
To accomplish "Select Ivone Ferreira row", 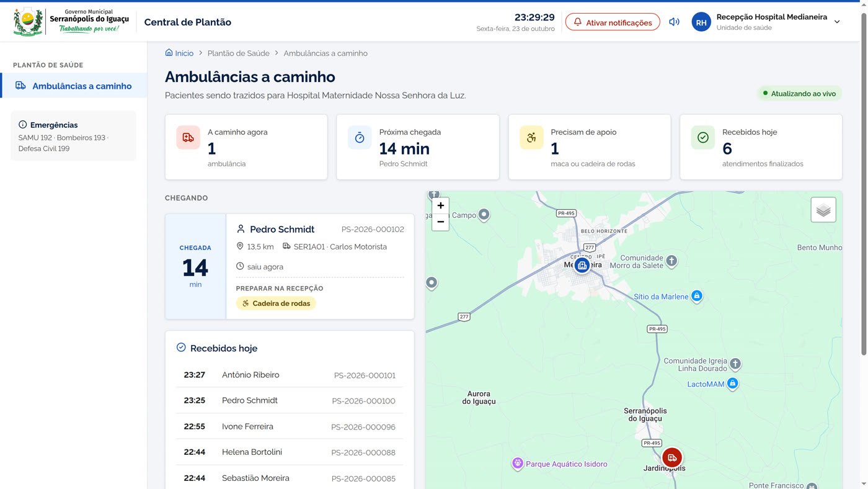I will tap(290, 426).
